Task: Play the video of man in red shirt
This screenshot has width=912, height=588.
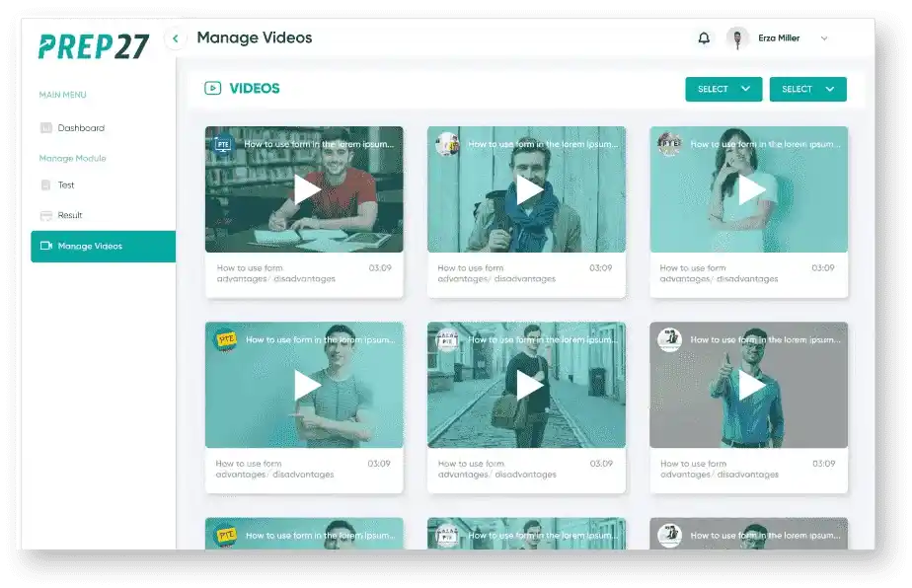Action: click(307, 189)
